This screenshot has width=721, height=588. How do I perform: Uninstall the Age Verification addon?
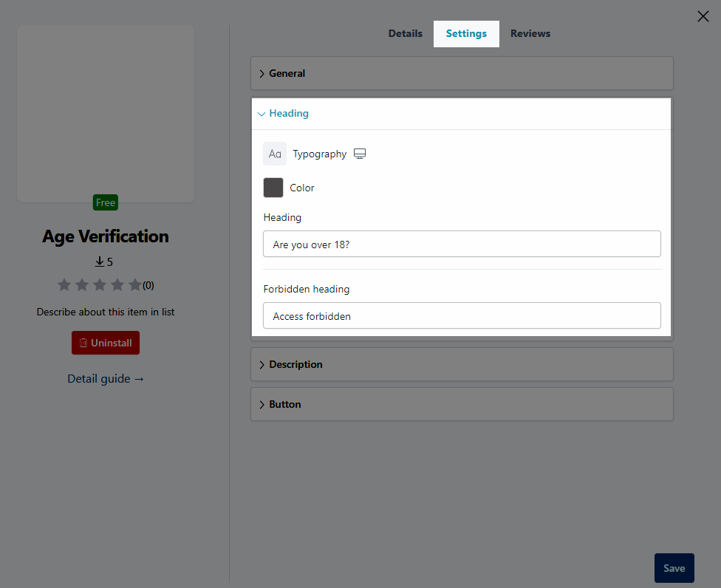click(x=106, y=343)
